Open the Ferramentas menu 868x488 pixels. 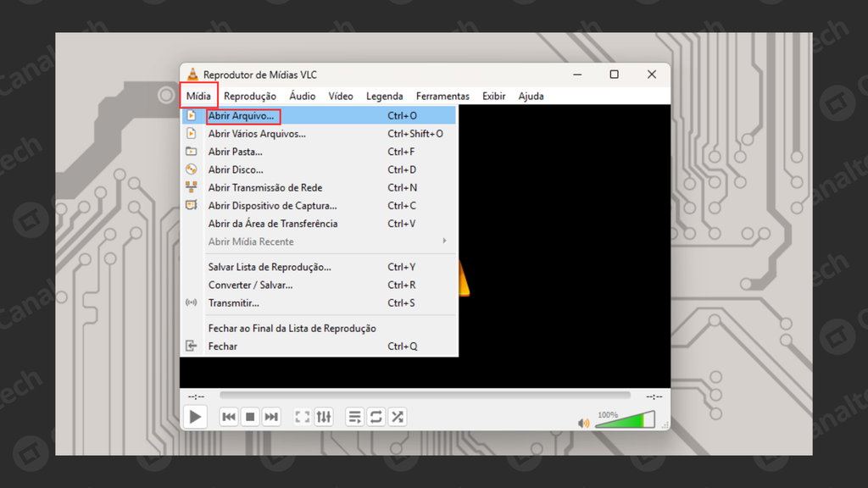(442, 97)
